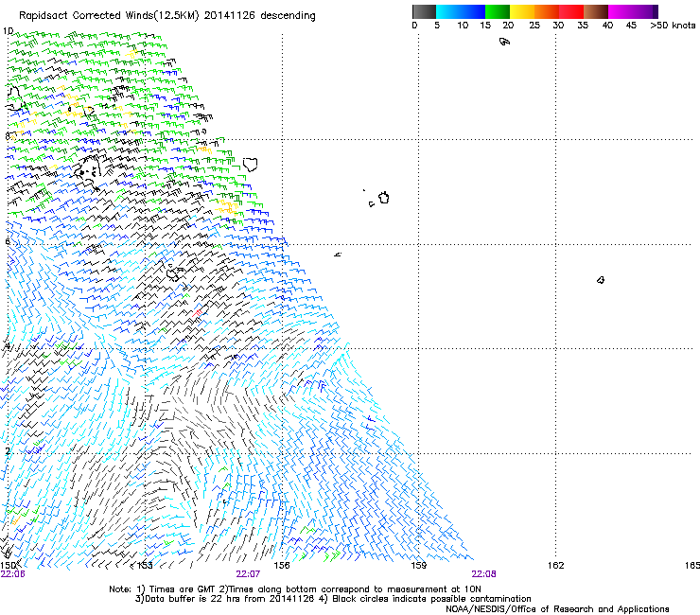Click the NOAA/NESDIS credit line
Image resolution: width=700 pixels, height=615 pixels.
[557, 609]
